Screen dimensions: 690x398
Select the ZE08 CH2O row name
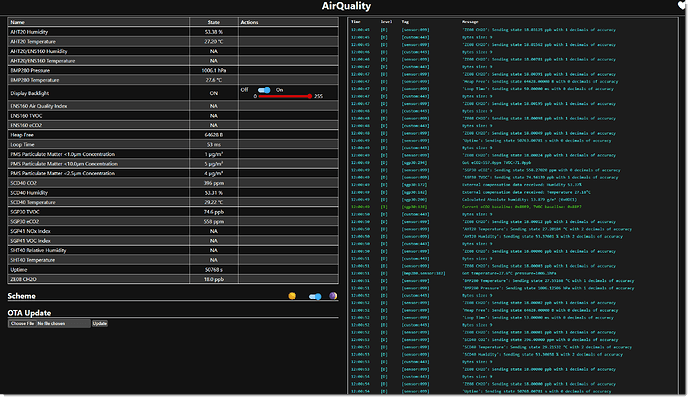click(x=24, y=280)
